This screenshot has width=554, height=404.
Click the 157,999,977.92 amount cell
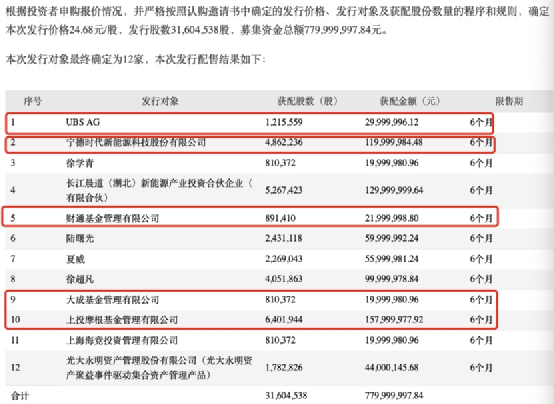tap(394, 320)
